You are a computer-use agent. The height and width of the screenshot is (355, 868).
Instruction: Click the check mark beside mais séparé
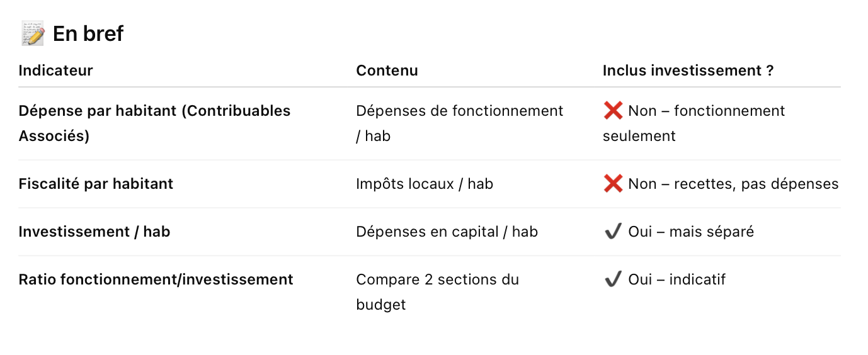613,232
